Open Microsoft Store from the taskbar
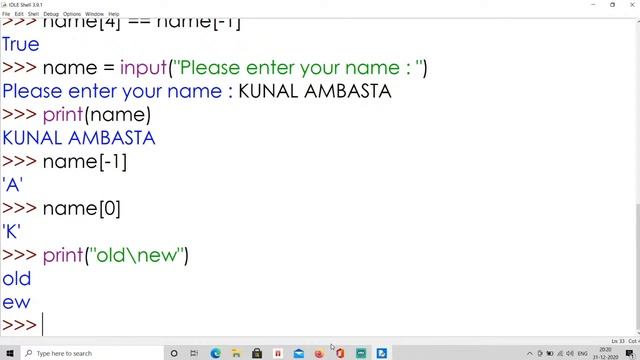This screenshot has width=640, height=360. tap(257, 353)
